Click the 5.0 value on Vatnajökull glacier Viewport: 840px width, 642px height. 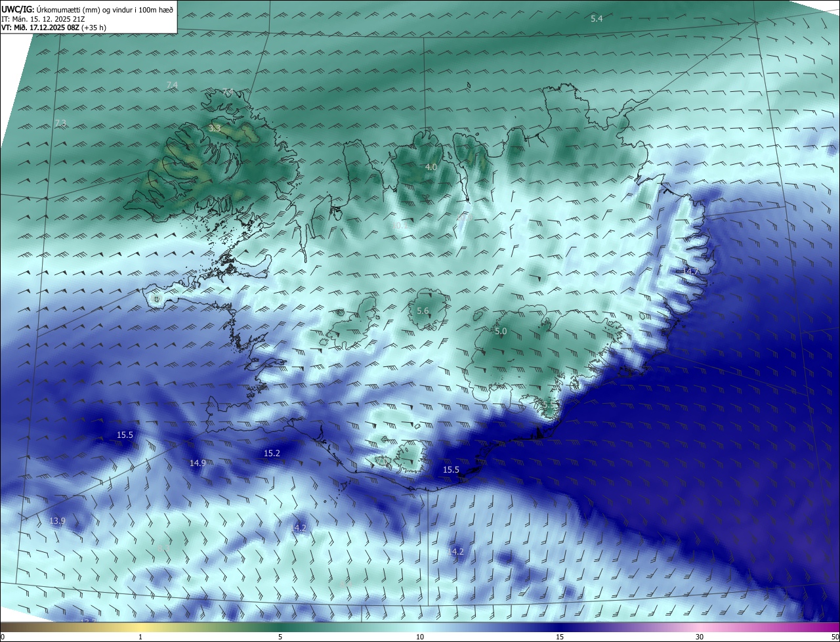pos(501,332)
